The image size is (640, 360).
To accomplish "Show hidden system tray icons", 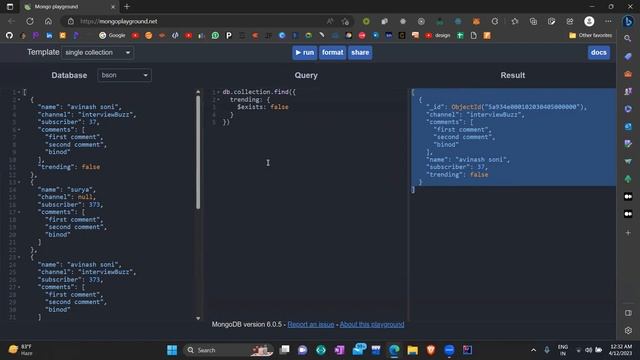I will (533, 350).
